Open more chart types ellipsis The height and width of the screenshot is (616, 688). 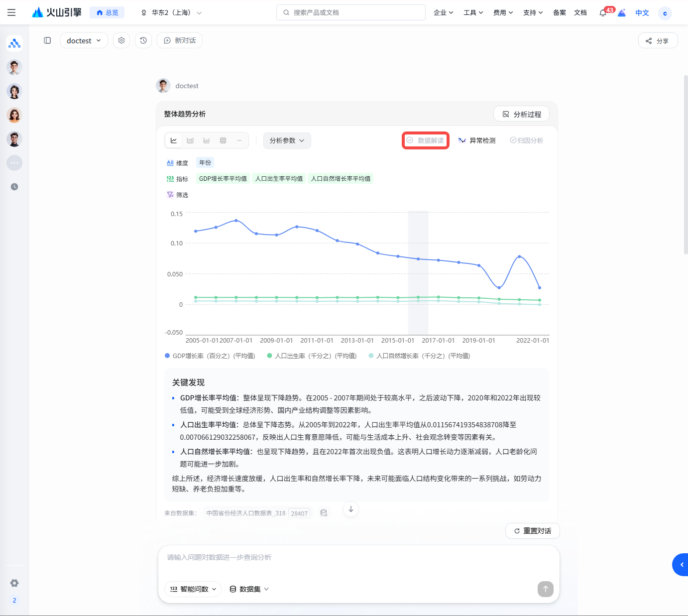click(239, 140)
